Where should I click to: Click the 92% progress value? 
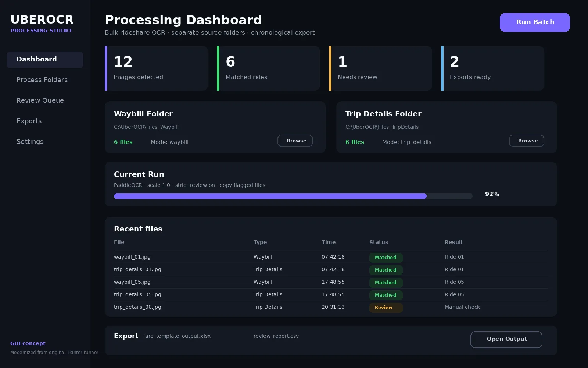[x=492, y=194]
